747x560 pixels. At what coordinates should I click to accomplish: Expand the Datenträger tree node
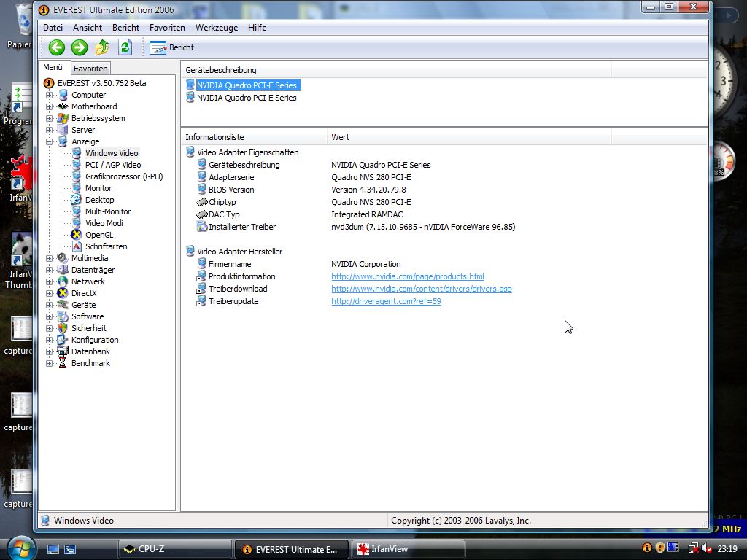coord(49,270)
